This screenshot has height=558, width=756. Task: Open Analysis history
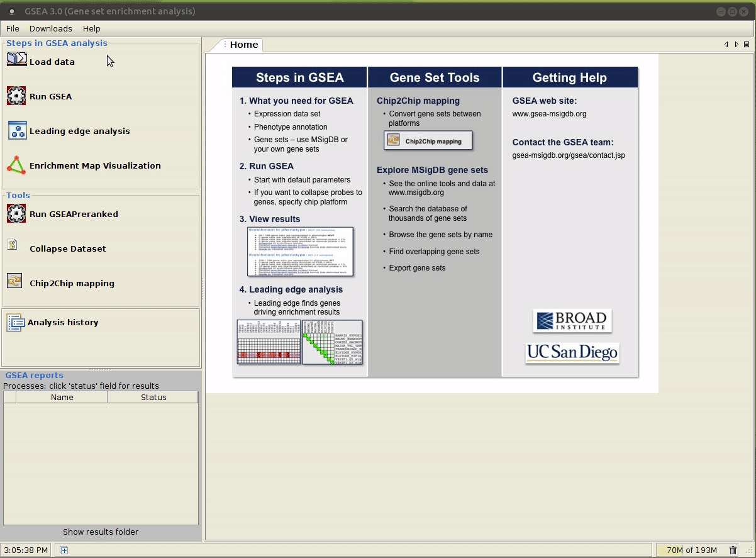(63, 323)
